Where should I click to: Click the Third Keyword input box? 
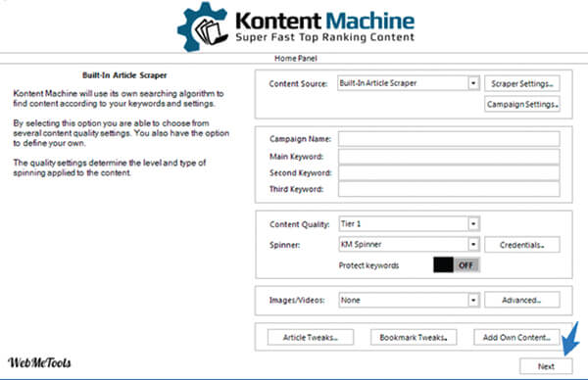(x=449, y=189)
